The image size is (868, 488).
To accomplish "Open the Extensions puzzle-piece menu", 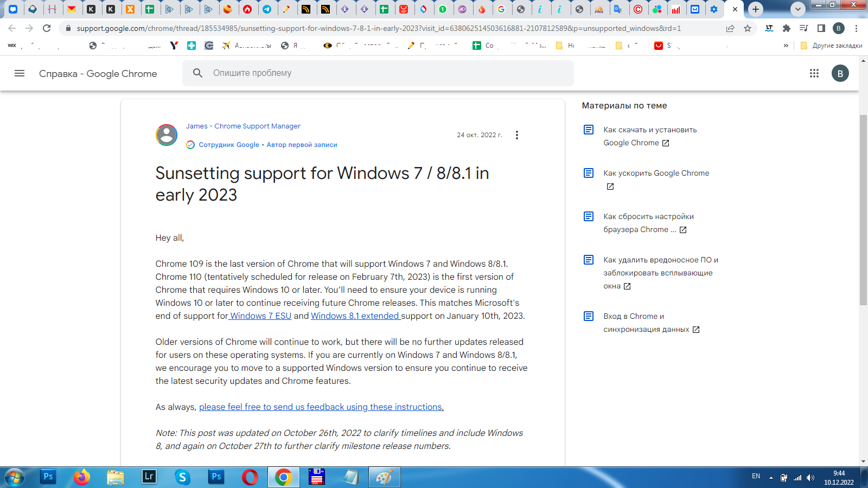I will (x=787, y=28).
